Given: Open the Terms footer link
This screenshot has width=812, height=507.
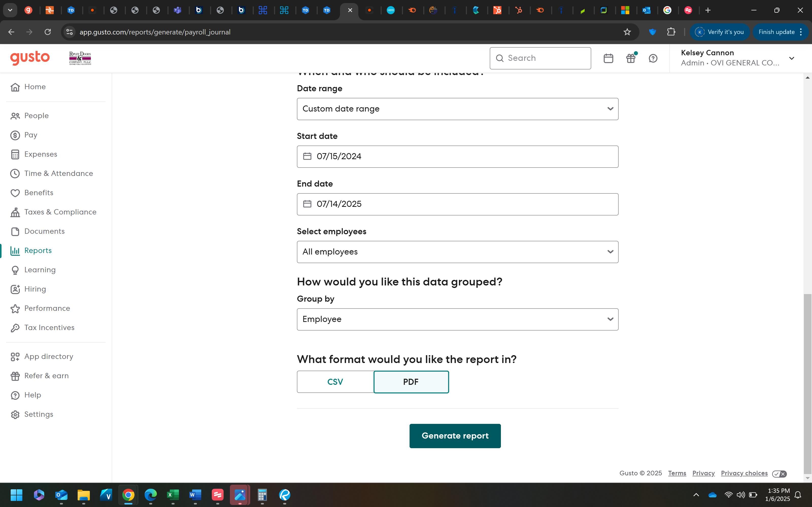Looking at the screenshot, I should click(677, 473).
